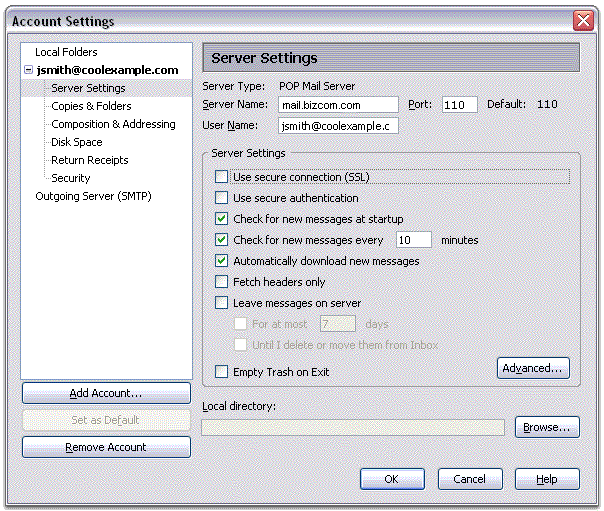Tick Leave messages on server
The width and height of the screenshot is (604, 511).
(222, 303)
